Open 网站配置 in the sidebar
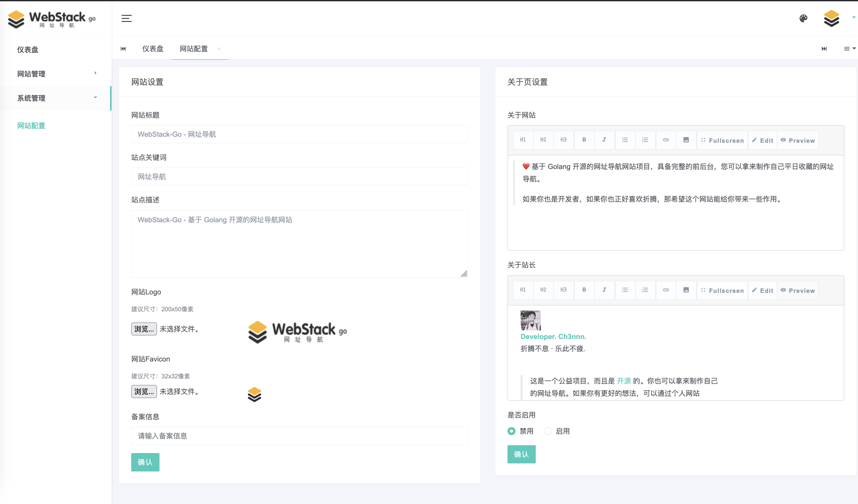This screenshot has height=504, width=858. pyautogui.click(x=31, y=126)
